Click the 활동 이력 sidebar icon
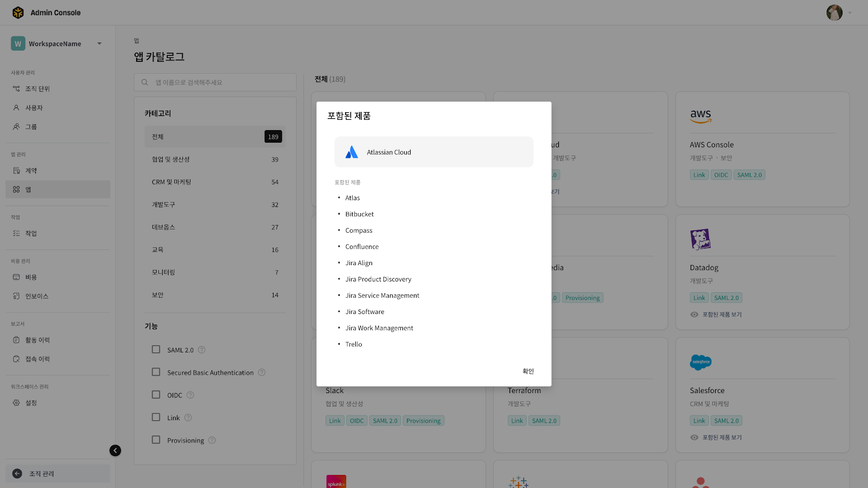868x488 pixels. (x=16, y=340)
